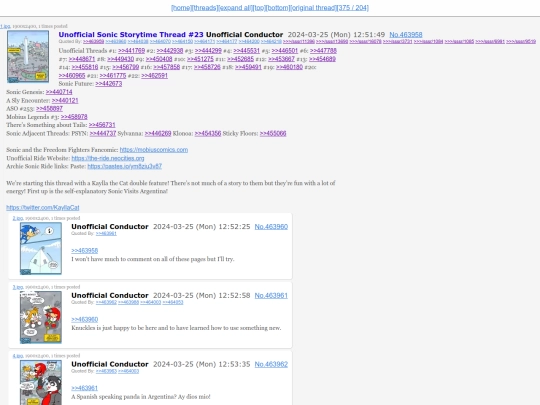The width and height of the screenshot is (540, 405).
Task: Open There's Something about Tails link >>456731
Action: point(102,125)
